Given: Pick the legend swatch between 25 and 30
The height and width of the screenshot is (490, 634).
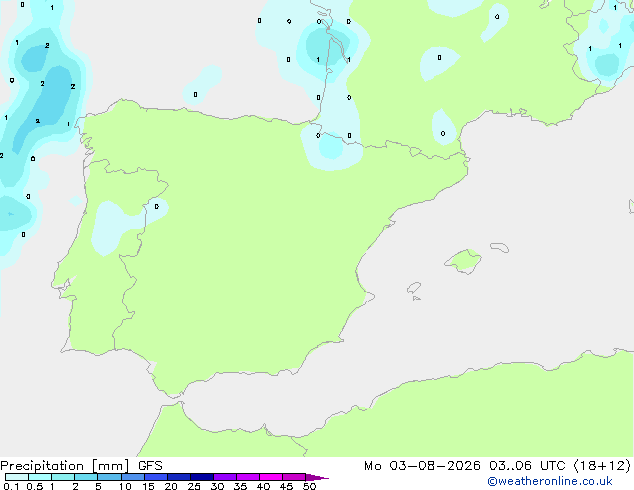Looking at the screenshot, I should [x=202, y=477].
